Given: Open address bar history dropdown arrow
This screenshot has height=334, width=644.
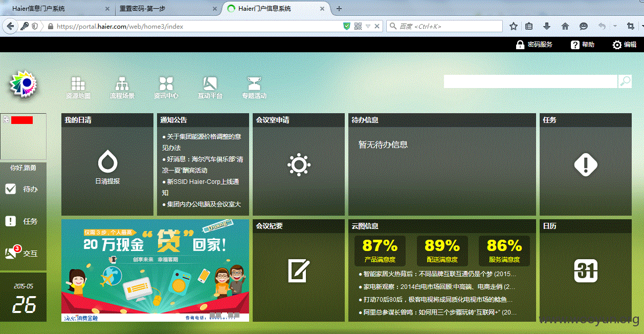Looking at the screenshot, I should [368, 26].
